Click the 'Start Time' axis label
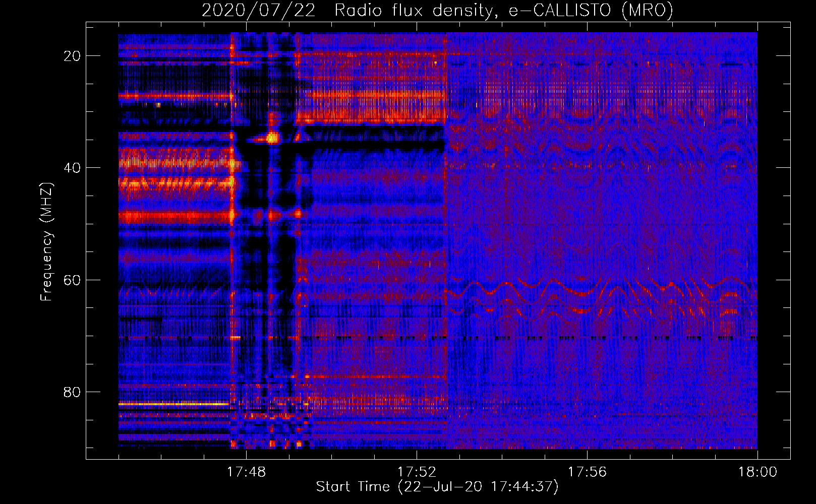The height and width of the screenshot is (504, 816). 437,487
